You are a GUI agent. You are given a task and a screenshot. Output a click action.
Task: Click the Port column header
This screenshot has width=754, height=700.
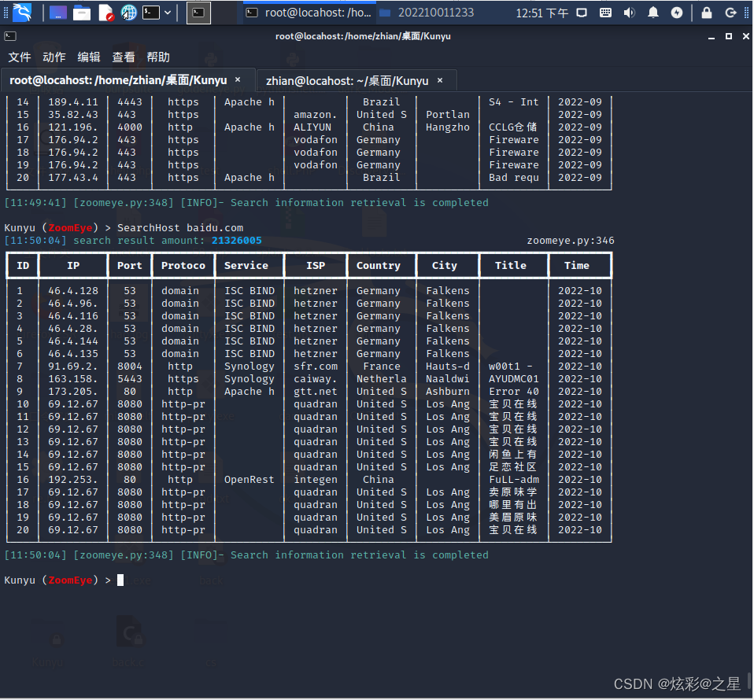(x=129, y=265)
